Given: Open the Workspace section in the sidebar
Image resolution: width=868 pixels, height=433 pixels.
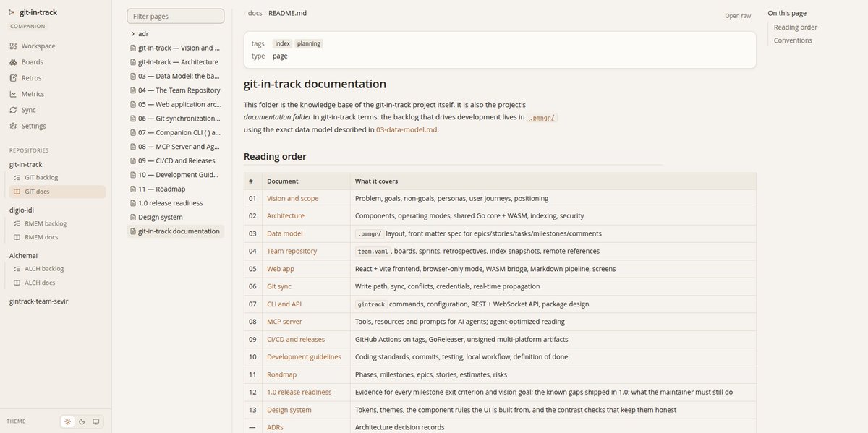Looking at the screenshot, I should pos(56,46).
